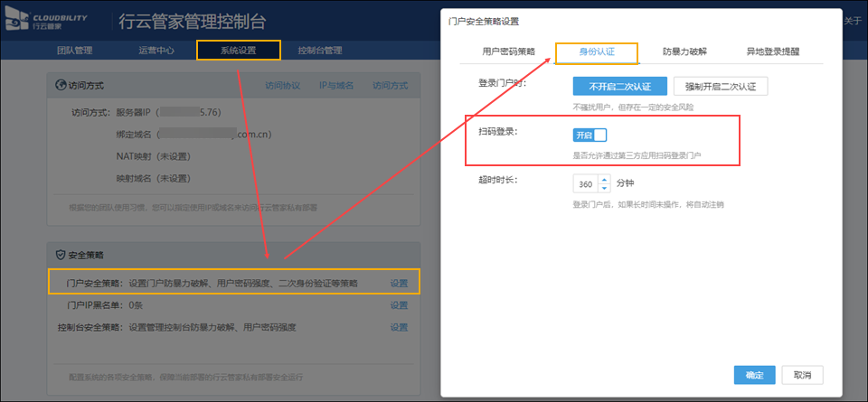
Task: Select 不开启二次认证 option
Action: [x=619, y=86]
